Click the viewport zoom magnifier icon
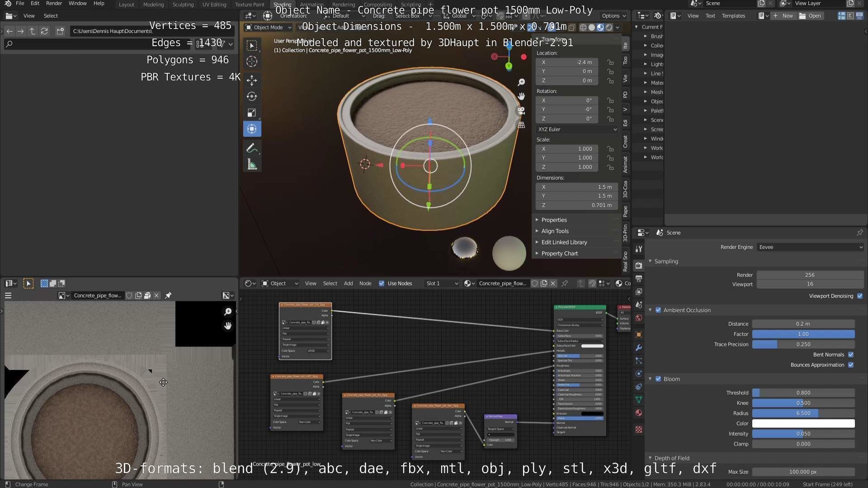Viewport: 868px width, 488px height. 521,82
